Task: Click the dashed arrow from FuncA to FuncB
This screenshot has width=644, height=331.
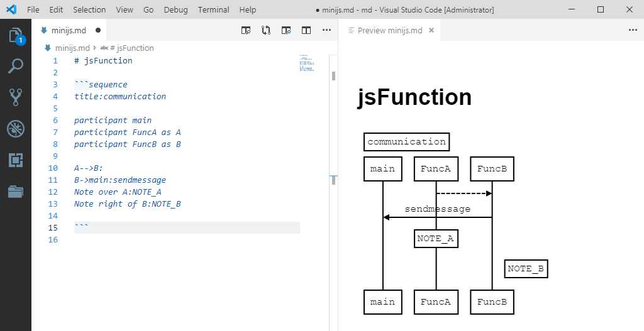Action: pyautogui.click(x=464, y=193)
